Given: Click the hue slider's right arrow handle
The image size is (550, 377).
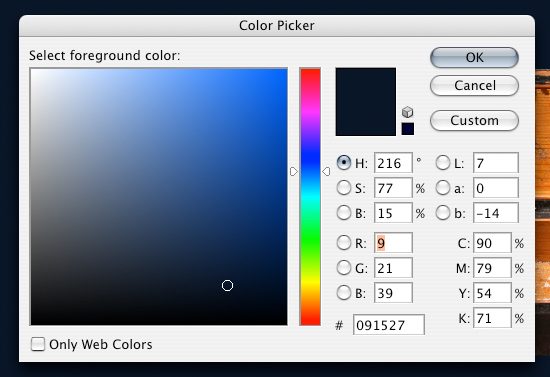Looking at the screenshot, I should click(x=326, y=171).
